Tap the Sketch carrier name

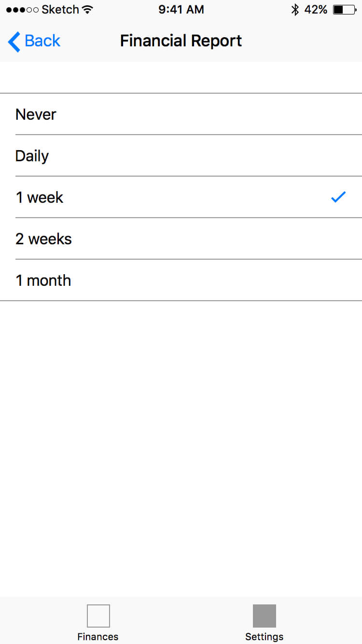click(60, 9)
